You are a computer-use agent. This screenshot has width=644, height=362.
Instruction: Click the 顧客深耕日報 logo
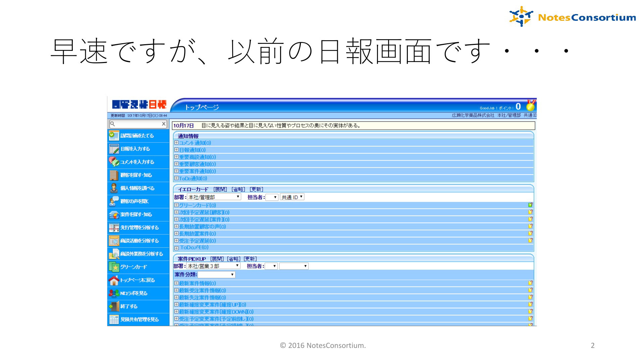[x=139, y=104]
